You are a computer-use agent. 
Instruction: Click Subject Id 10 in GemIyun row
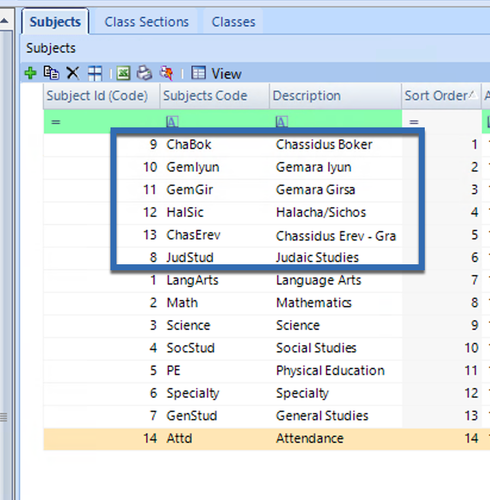click(x=101, y=167)
